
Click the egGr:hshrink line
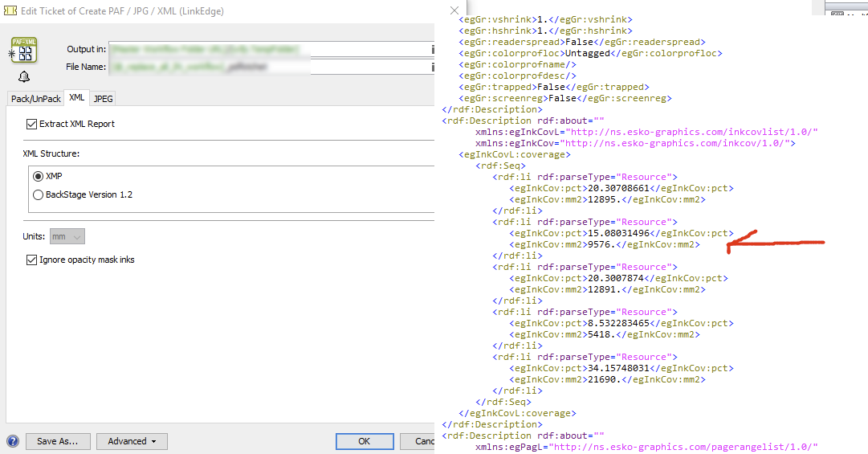545,31
